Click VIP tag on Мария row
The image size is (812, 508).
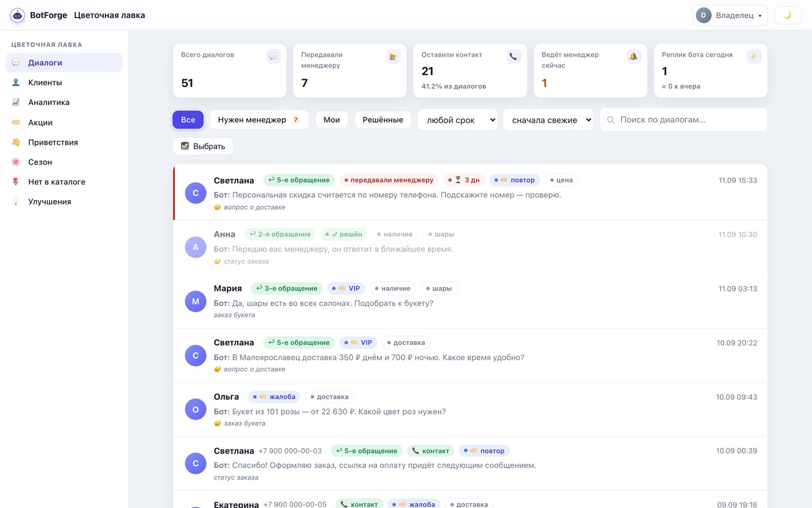click(346, 289)
